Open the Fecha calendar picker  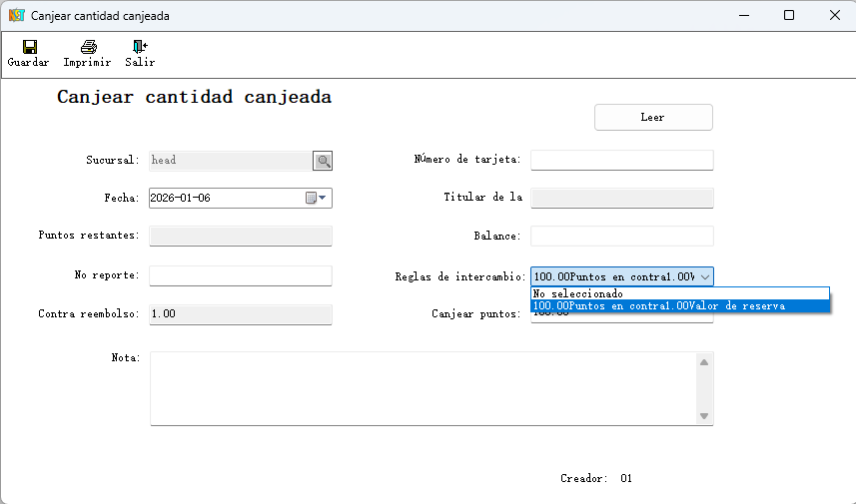[316, 198]
